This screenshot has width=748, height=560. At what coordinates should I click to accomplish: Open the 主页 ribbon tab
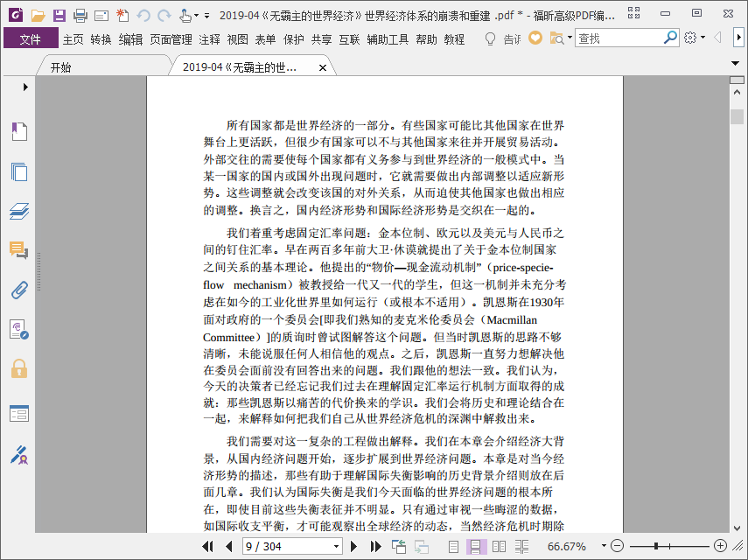point(73,39)
